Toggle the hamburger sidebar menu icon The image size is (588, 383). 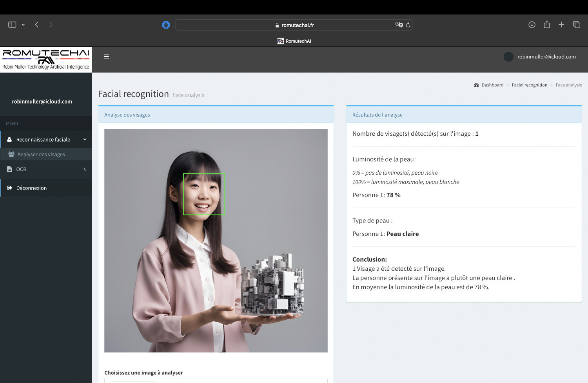pyautogui.click(x=106, y=57)
